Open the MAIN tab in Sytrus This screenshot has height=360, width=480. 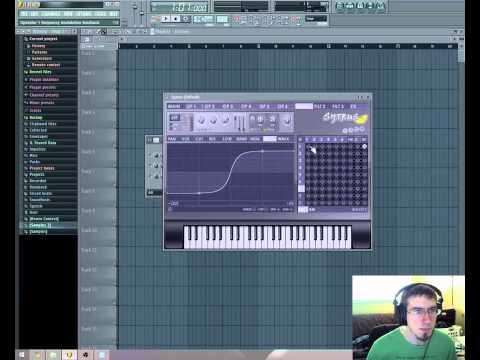(174, 106)
